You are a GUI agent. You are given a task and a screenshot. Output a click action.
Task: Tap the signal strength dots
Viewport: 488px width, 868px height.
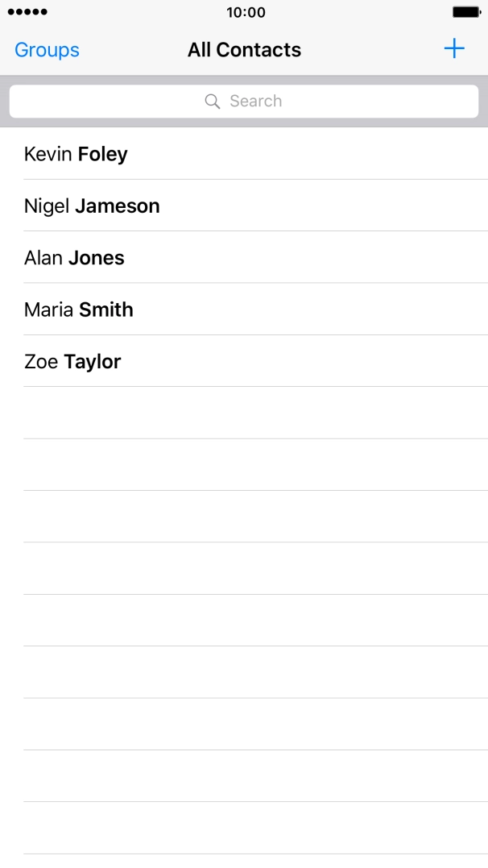pyautogui.click(x=28, y=13)
